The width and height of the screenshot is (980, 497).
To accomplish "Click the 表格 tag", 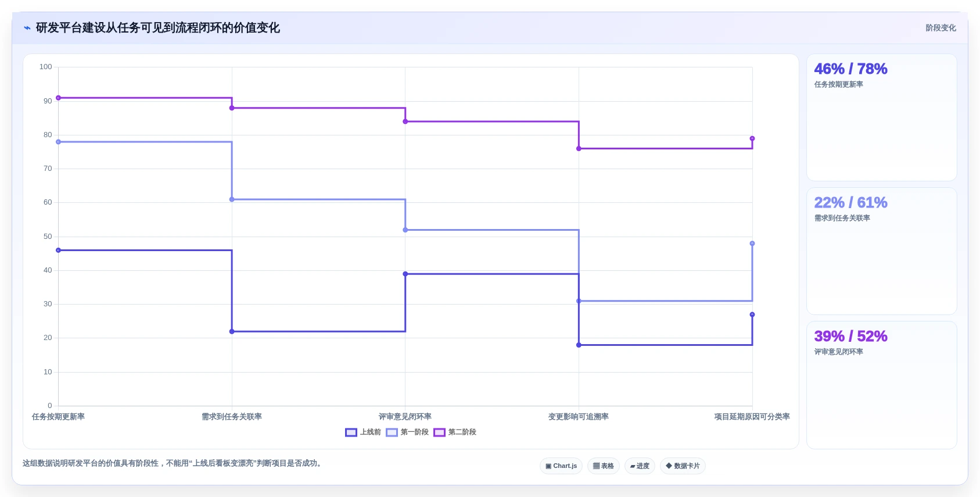I will tap(604, 466).
